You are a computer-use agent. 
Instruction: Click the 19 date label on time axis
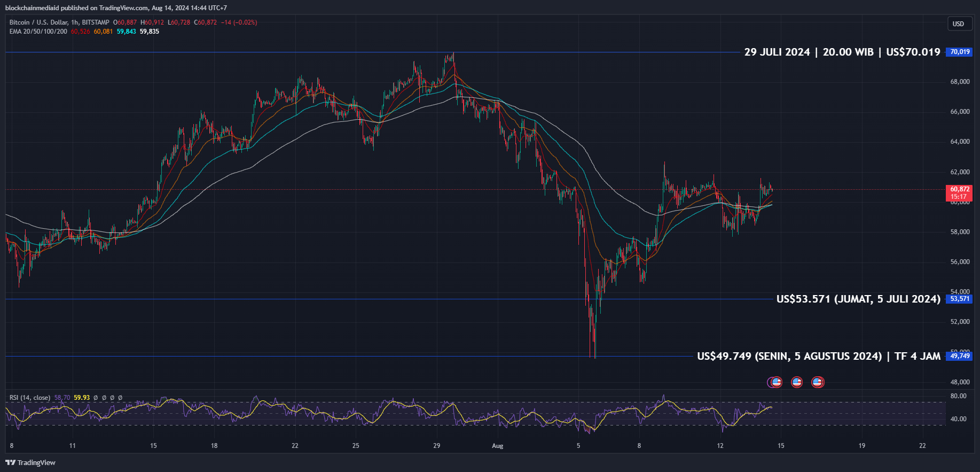(862, 446)
